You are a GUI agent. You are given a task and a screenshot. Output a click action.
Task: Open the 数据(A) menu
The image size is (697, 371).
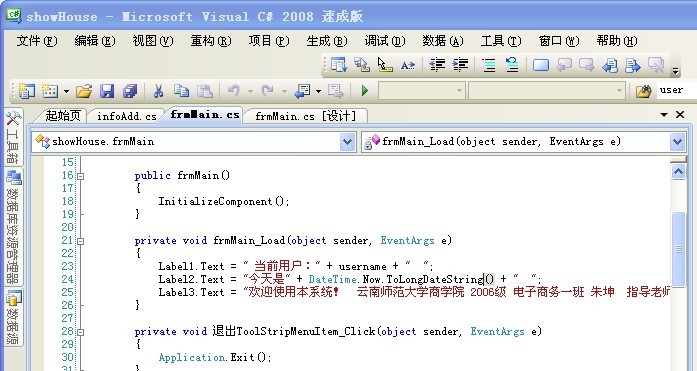pyautogui.click(x=443, y=41)
